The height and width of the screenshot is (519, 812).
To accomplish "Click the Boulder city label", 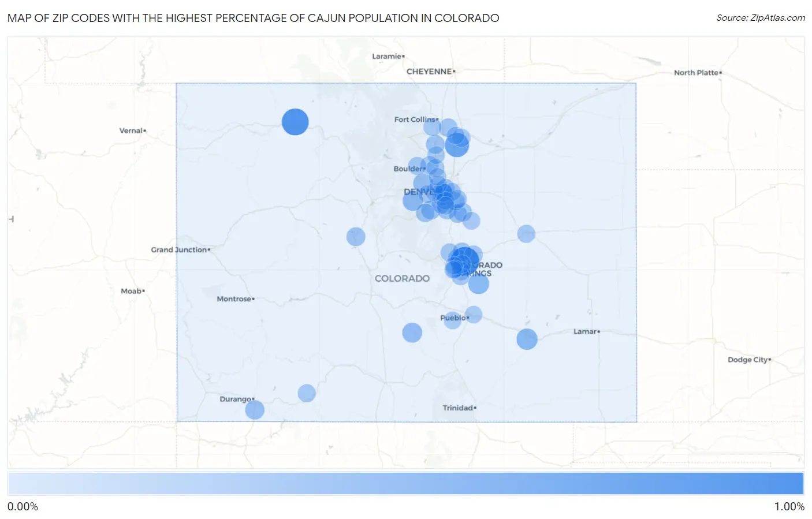I will [x=409, y=169].
